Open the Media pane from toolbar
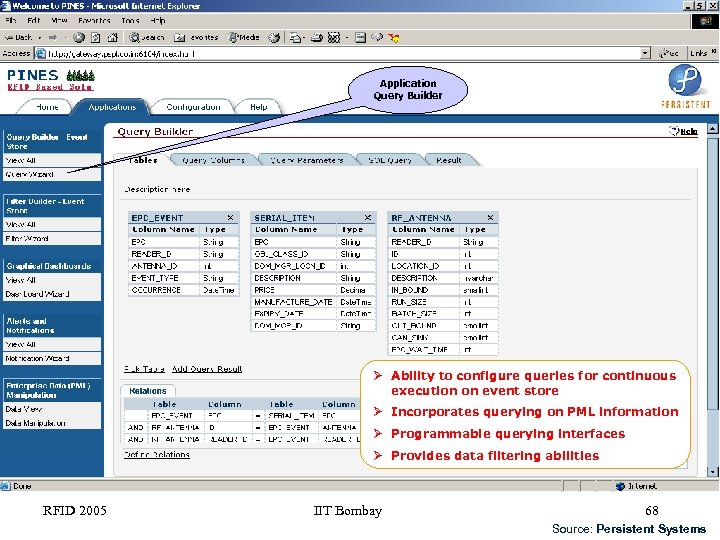 [244, 38]
